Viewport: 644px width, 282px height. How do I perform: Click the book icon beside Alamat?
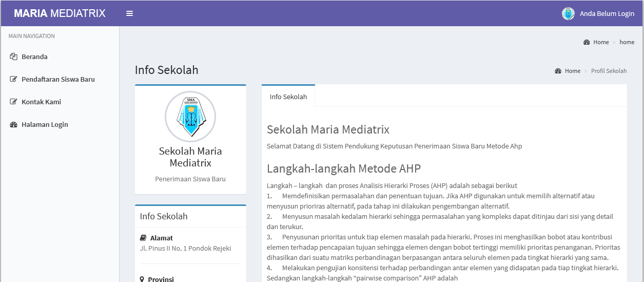coord(143,238)
